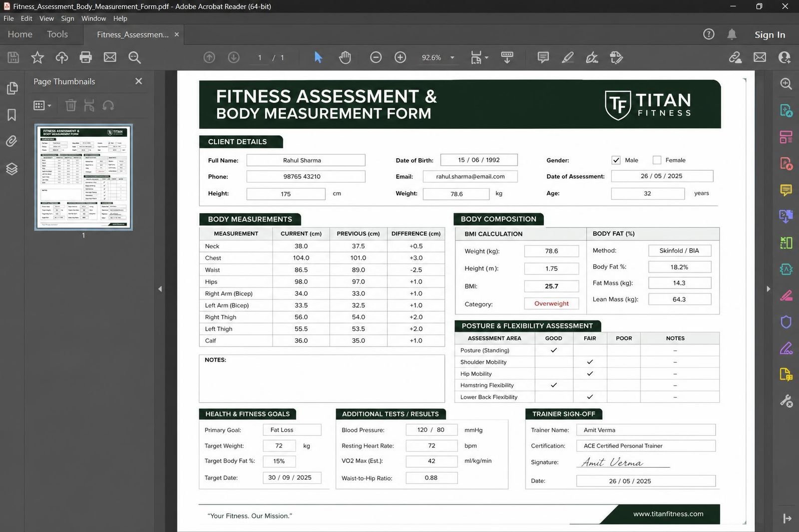The height and width of the screenshot is (532, 799).
Task: Go to the next page
Action: (234, 57)
